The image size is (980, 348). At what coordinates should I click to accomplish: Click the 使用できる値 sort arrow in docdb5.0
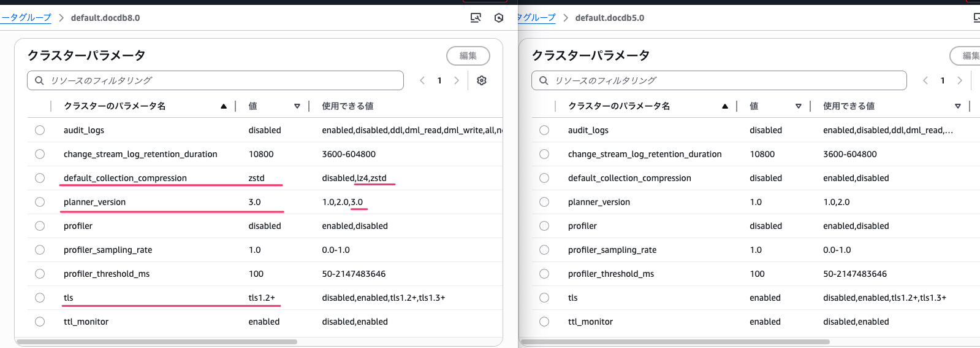point(958,106)
